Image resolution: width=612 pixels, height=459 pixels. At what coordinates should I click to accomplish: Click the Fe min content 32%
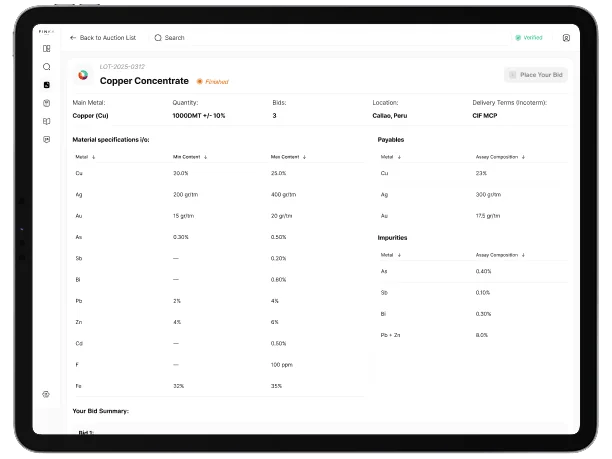point(178,386)
